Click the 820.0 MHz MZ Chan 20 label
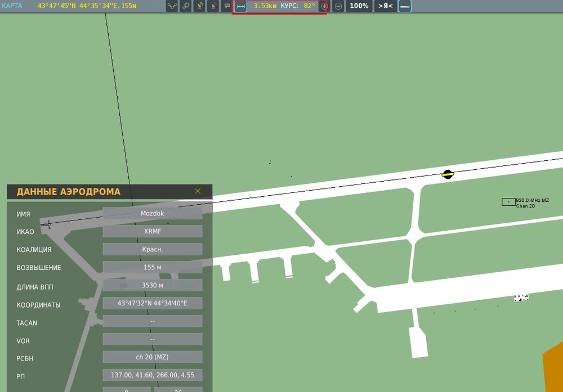This screenshot has width=563, height=392. (x=533, y=203)
